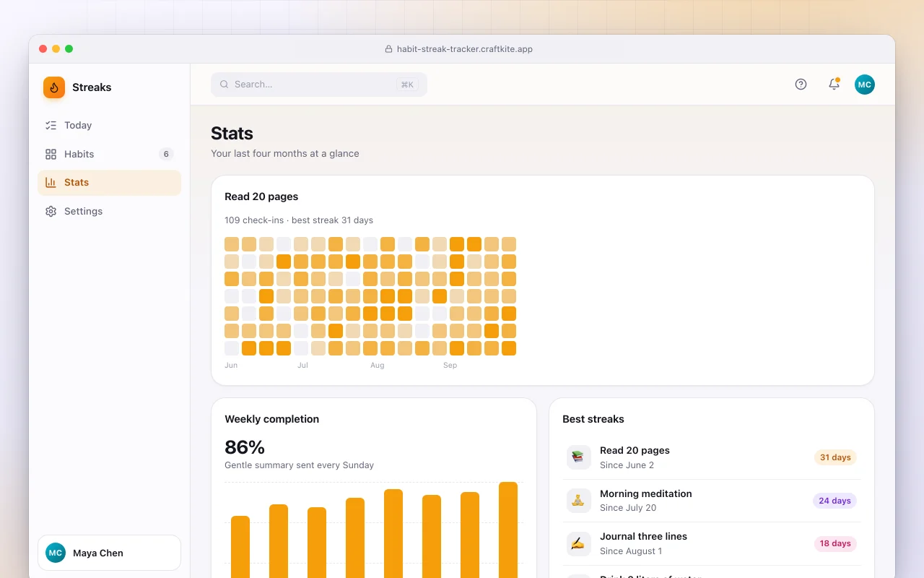Click the Streaks flame logo icon
Screen dimensions: 924x578
pos(54,87)
